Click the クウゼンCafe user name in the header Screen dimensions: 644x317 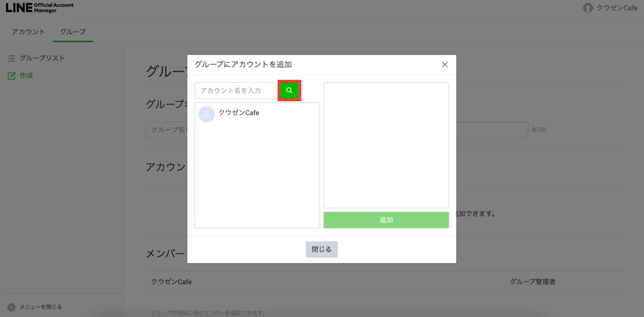(617, 8)
